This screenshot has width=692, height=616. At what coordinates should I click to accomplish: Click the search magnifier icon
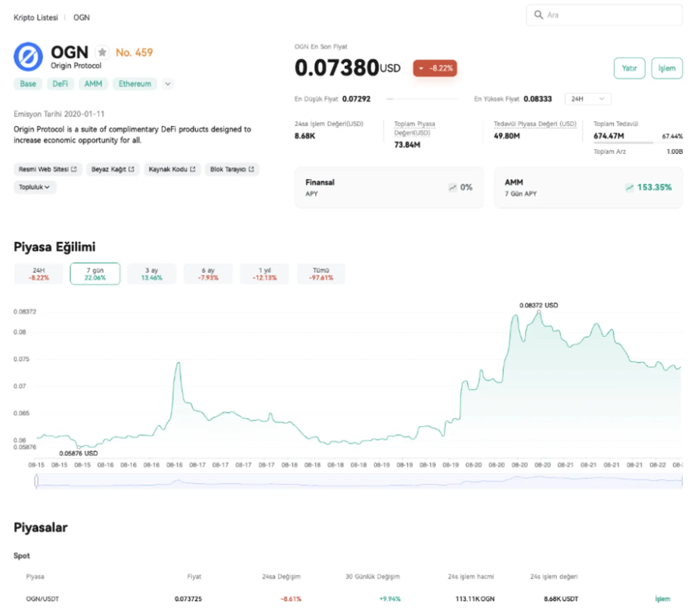(x=538, y=15)
